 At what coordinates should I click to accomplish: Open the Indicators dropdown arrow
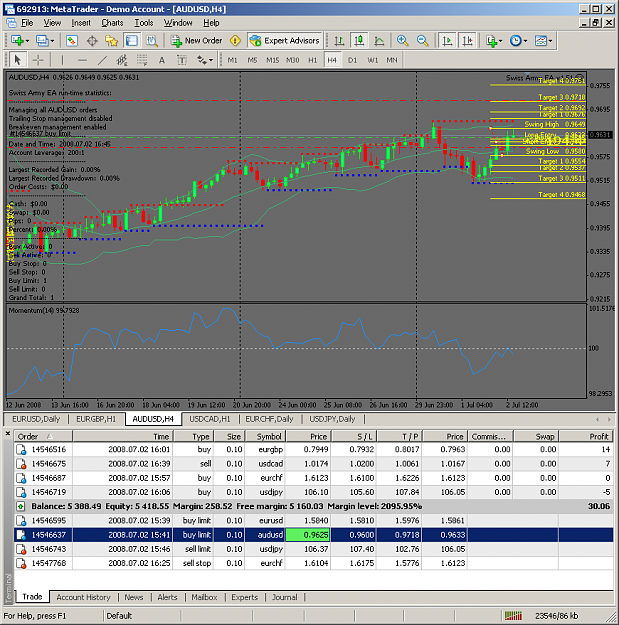[501, 41]
